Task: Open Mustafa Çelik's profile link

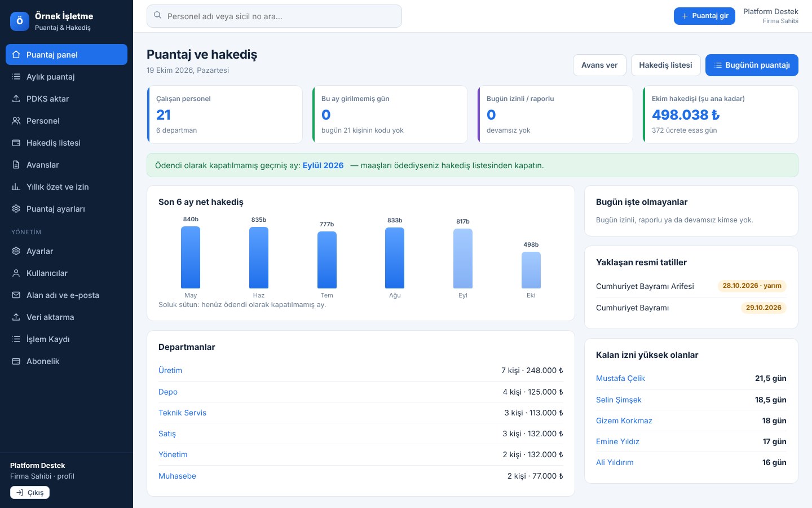Action: [620, 378]
